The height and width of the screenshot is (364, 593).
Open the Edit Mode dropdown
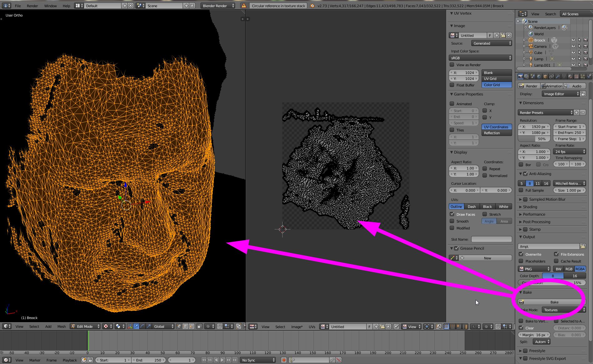[85, 327]
